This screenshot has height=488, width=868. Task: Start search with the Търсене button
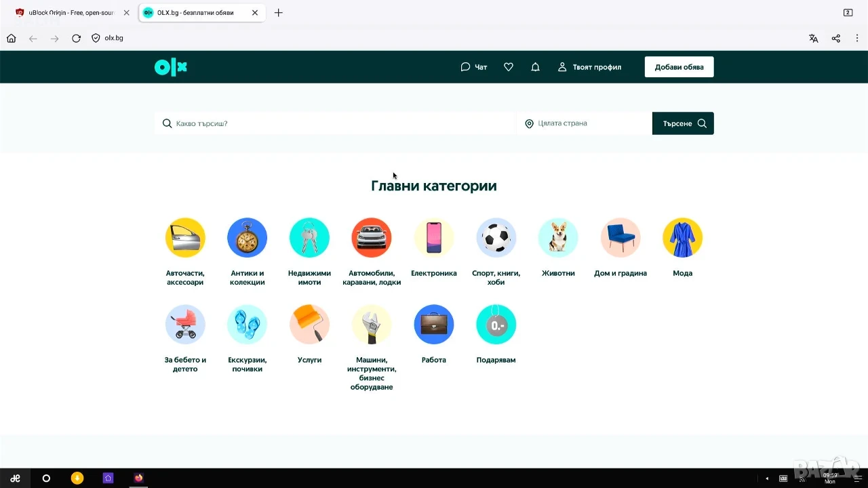[x=683, y=123]
